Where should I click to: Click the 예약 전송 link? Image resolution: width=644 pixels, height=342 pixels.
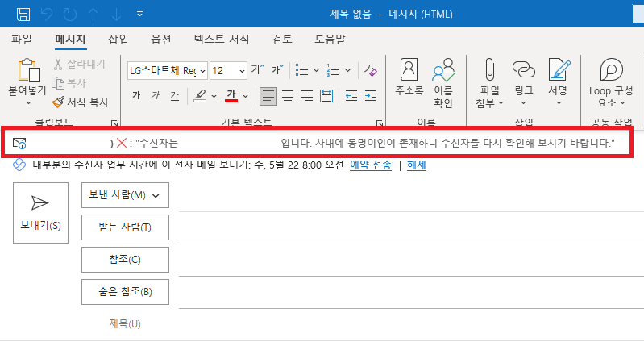[x=371, y=165]
